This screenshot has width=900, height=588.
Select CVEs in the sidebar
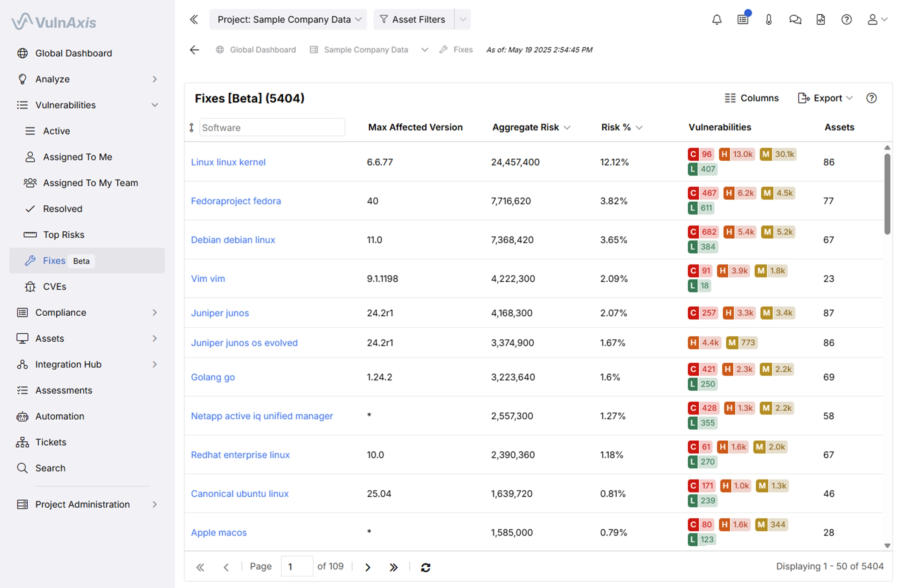tap(54, 286)
